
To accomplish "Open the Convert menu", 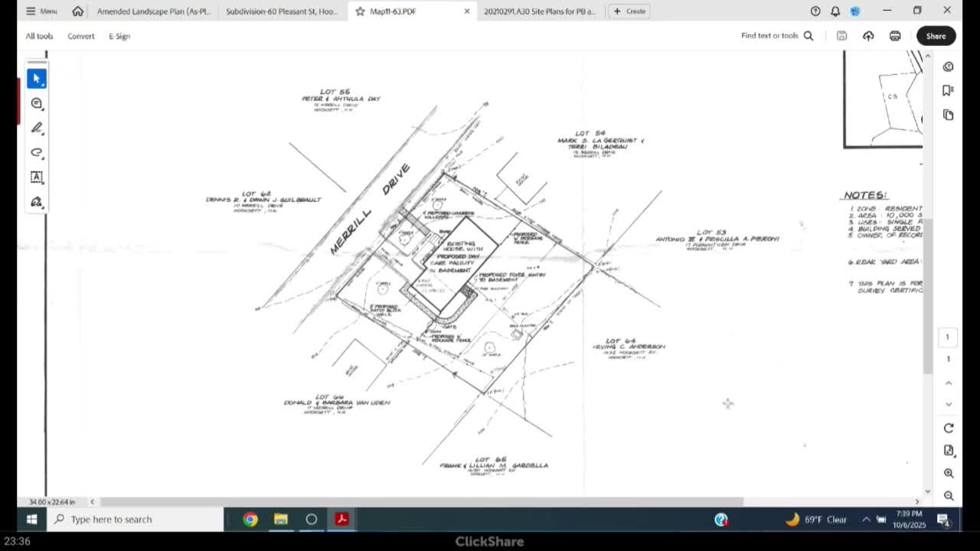I will [80, 36].
